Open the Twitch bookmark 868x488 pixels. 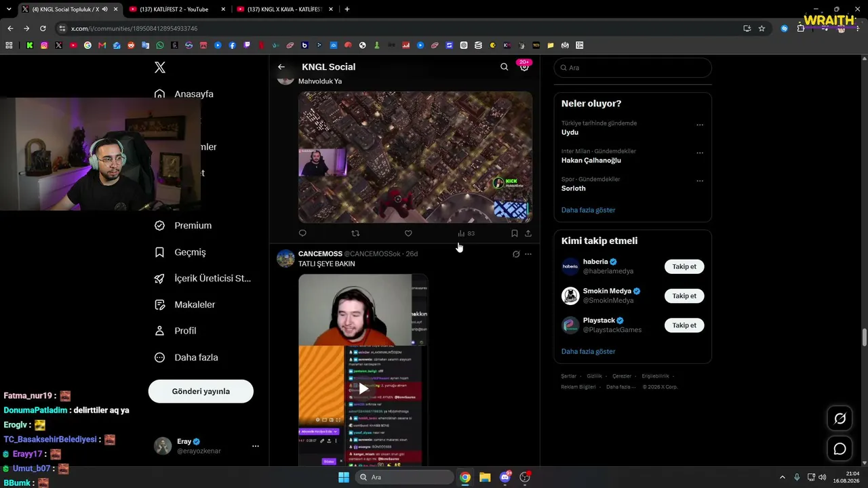click(x=247, y=45)
